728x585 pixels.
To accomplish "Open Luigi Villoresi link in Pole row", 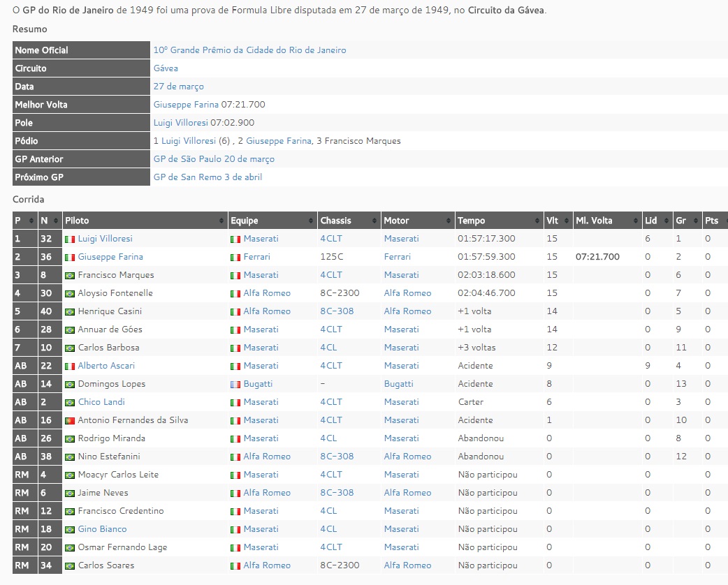I will coord(181,122).
